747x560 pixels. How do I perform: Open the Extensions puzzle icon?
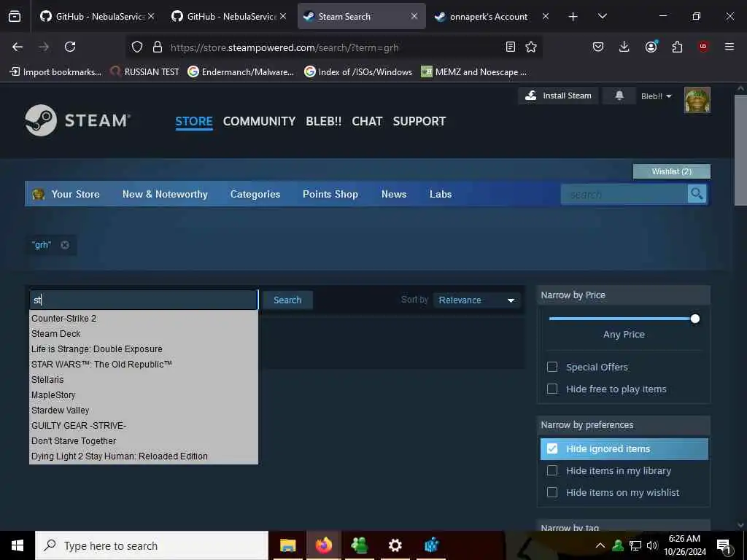(x=677, y=47)
